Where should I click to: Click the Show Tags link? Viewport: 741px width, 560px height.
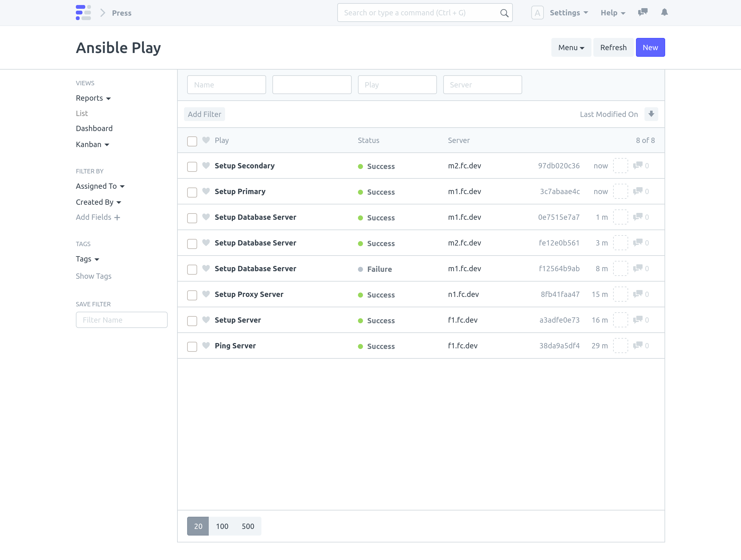(93, 276)
